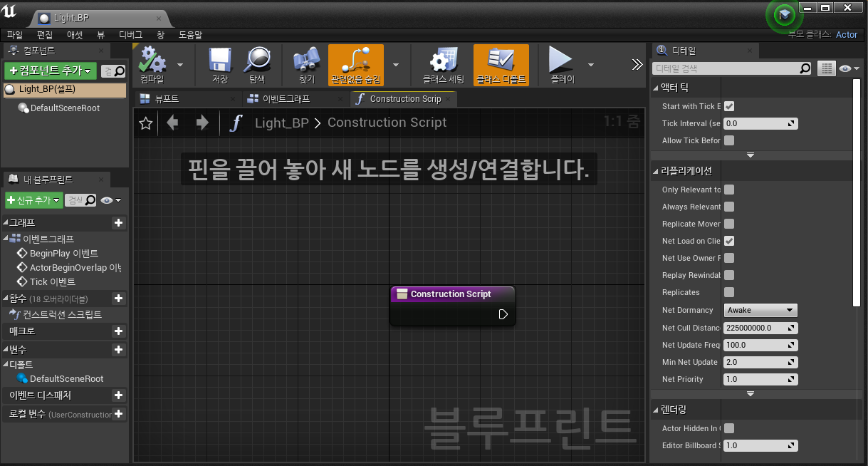Image resolution: width=868 pixels, height=466 pixels.
Task: Toggle Start with Tick Enabled checkbox
Action: coord(729,106)
